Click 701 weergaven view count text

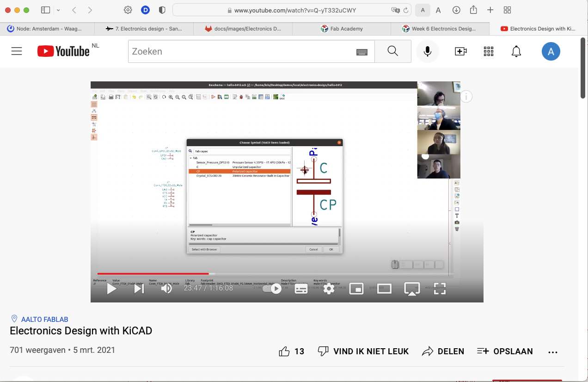click(x=37, y=350)
